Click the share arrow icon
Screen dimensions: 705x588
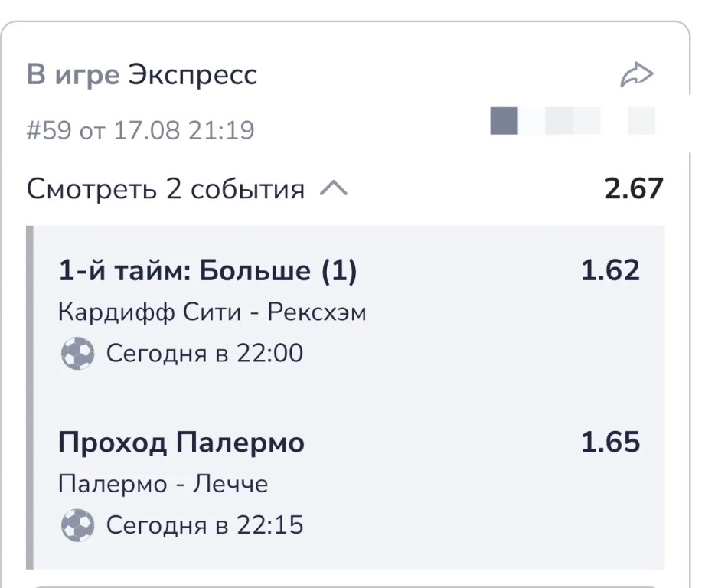click(x=637, y=74)
